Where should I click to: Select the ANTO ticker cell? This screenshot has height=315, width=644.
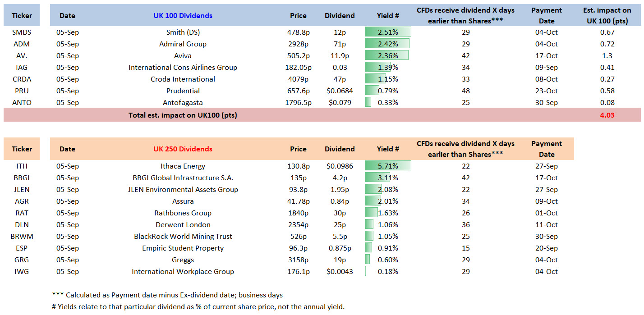point(22,103)
